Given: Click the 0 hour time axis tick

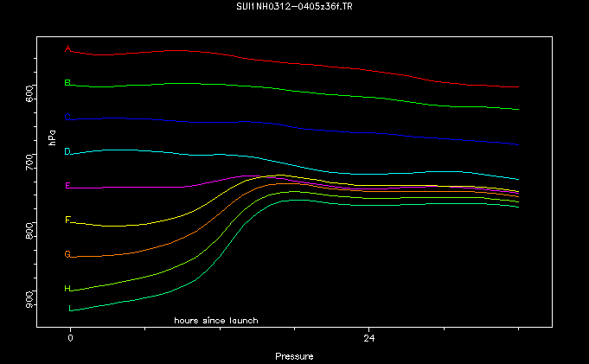Looking at the screenshot, I should (70, 338).
